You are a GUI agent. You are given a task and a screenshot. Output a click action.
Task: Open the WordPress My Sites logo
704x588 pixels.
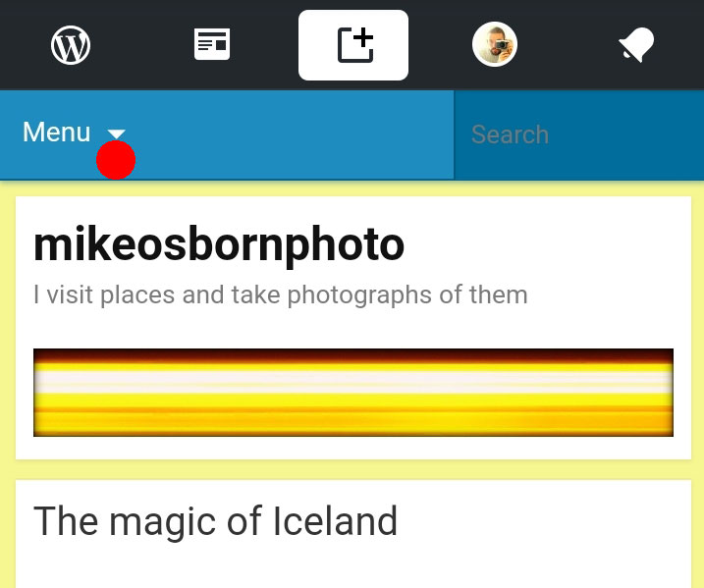coord(71,45)
